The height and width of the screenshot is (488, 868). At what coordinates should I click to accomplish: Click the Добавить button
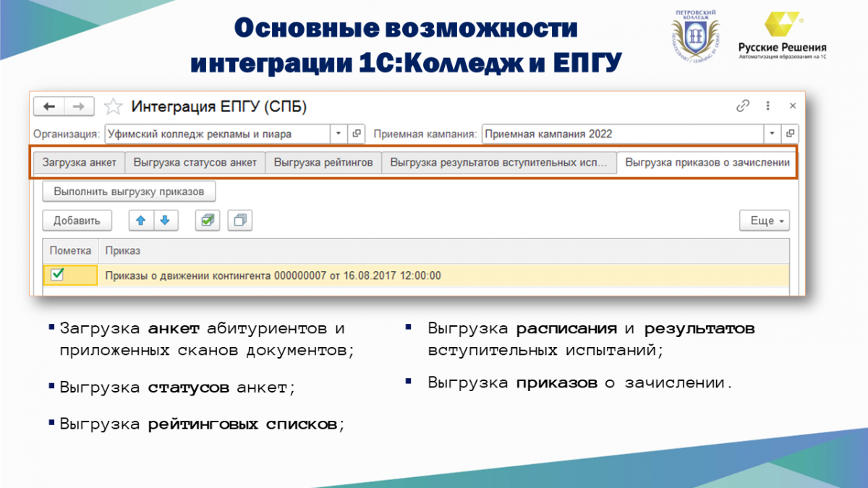click(x=77, y=221)
